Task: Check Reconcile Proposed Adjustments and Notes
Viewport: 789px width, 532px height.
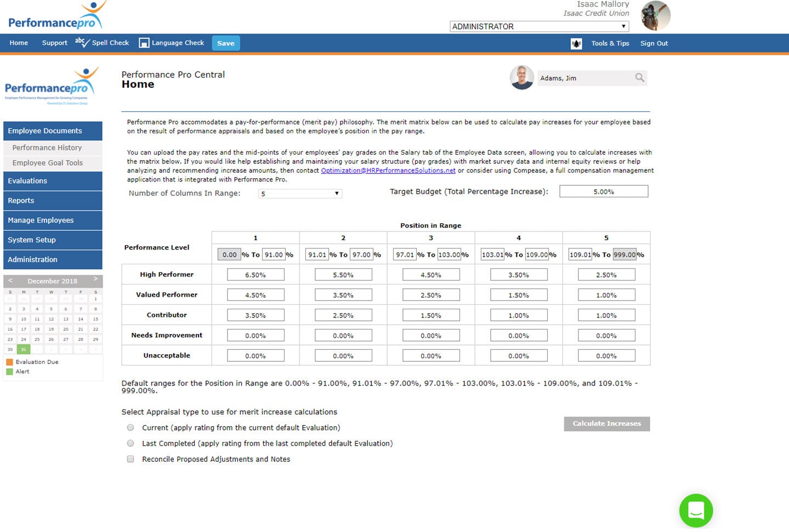Action: tap(130, 459)
